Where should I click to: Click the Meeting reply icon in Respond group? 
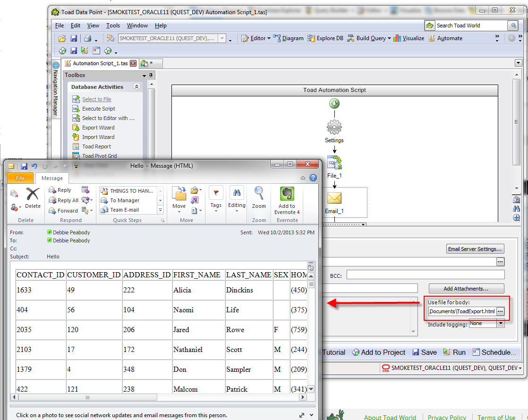[x=85, y=189]
